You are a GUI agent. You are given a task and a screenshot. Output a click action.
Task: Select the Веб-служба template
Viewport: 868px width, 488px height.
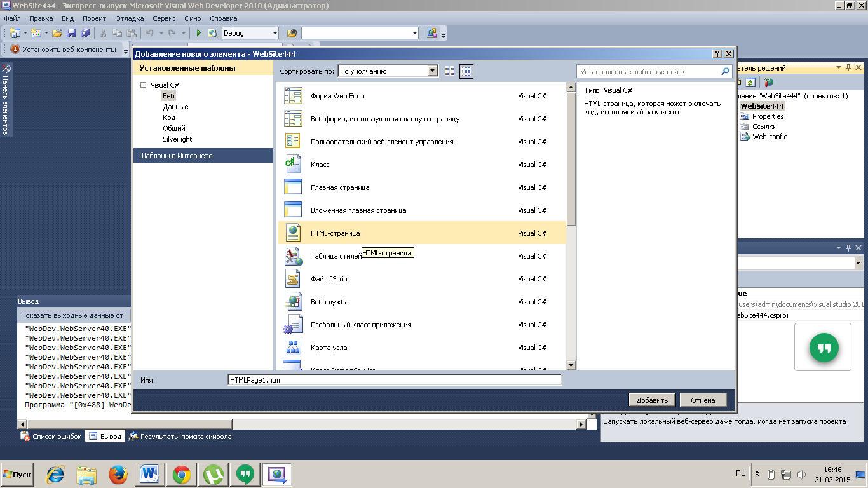(x=422, y=302)
